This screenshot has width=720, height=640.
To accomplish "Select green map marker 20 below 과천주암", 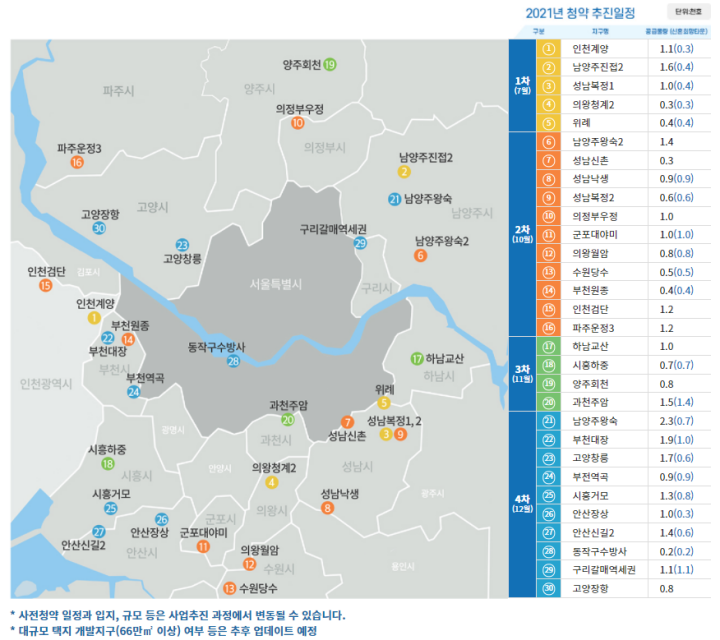I will (288, 419).
